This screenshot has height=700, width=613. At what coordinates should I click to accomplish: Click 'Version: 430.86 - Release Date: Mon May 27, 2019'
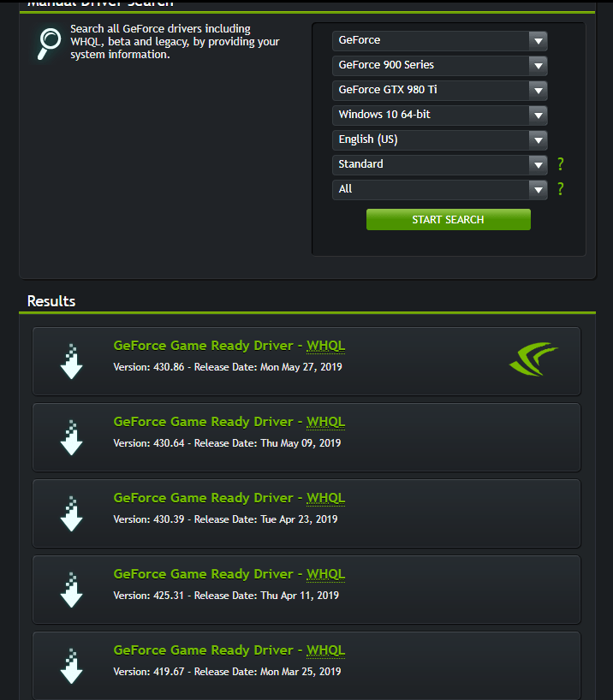(228, 367)
